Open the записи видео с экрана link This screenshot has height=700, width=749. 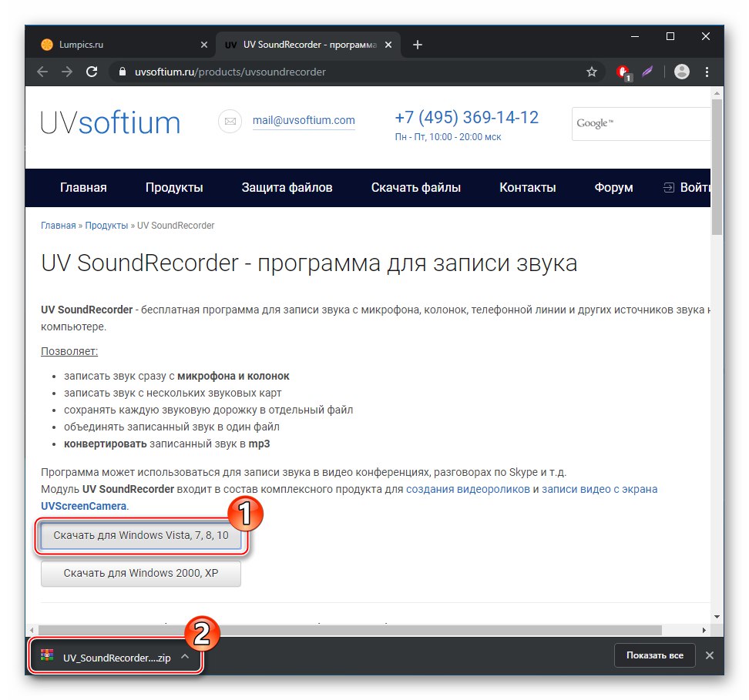600,490
